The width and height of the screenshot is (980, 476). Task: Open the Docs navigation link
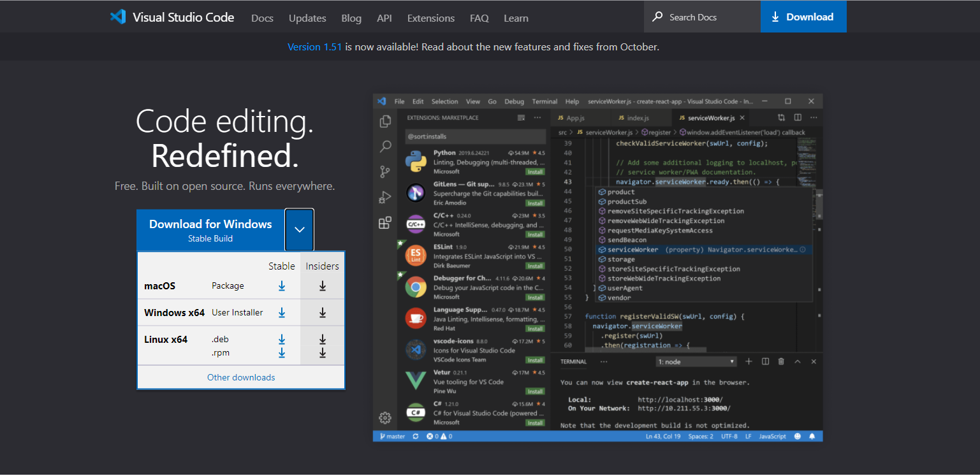(x=262, y=18)
